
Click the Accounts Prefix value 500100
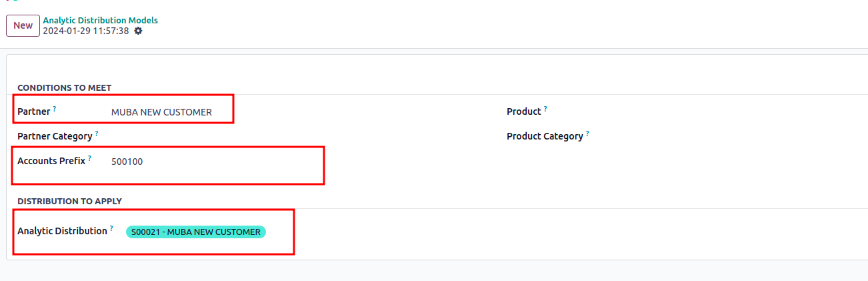pos(127,162)
